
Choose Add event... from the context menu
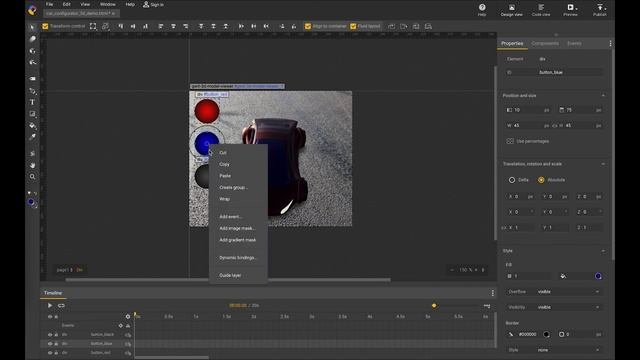[231, 217]
